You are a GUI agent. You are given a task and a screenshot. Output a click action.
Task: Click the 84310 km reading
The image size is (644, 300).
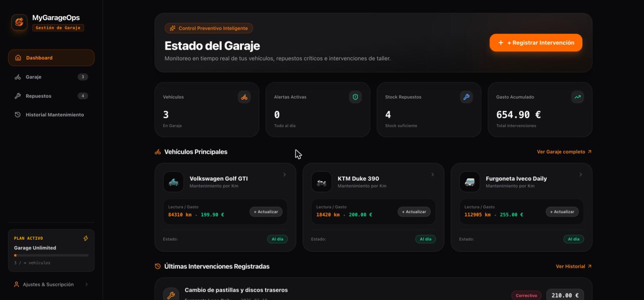click(x=180, y=215)
